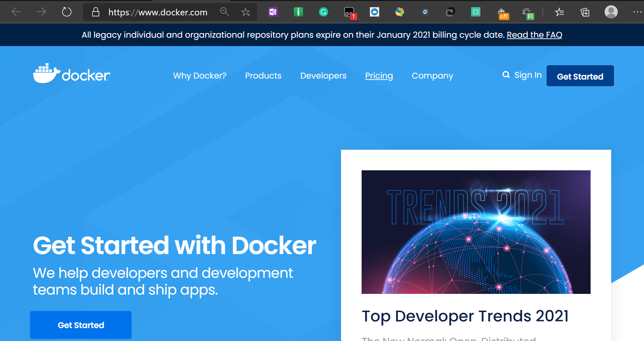This screenshot has width=644, height=341.
Task: Open the teal refresh extension icon
Action: point(476,12)
